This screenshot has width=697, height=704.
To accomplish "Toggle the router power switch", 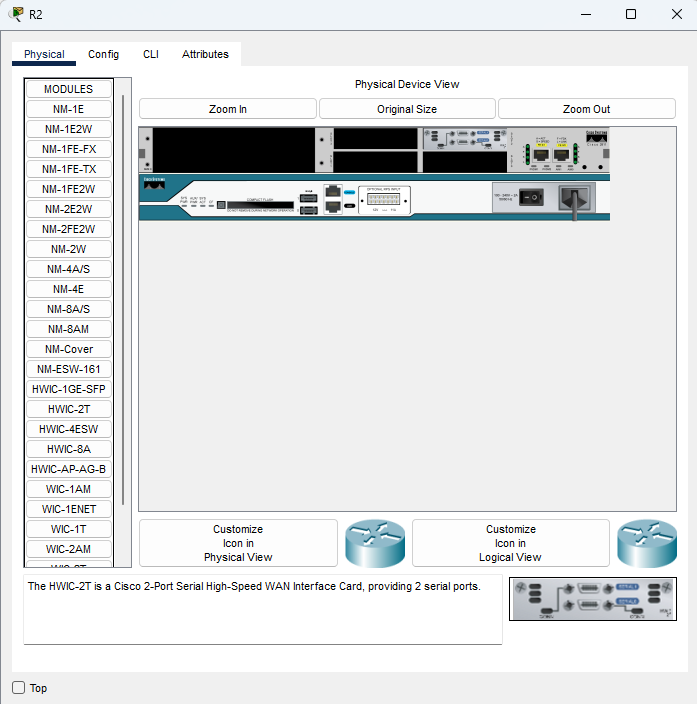I will tap(531, 197).
